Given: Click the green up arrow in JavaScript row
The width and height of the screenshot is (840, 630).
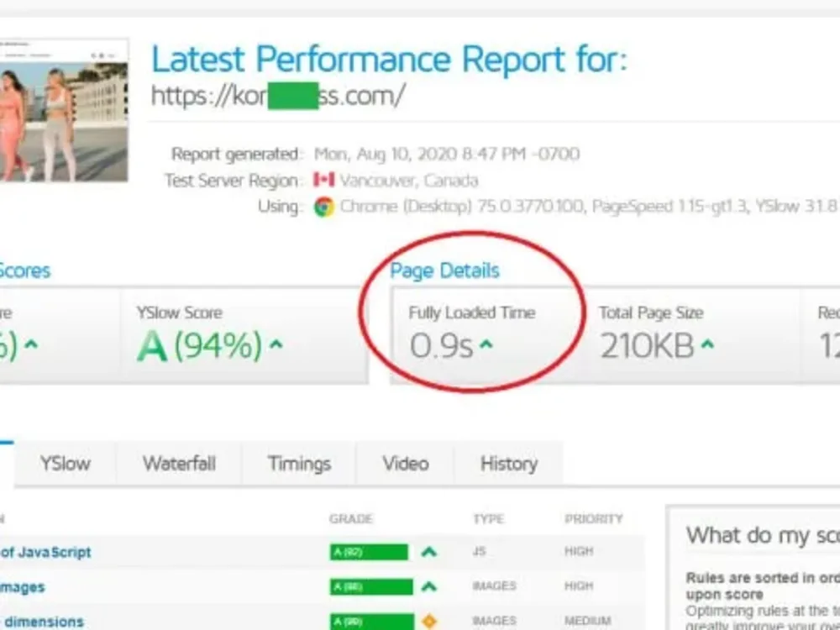Looking at the screenshot, I should tap(428, 551).
